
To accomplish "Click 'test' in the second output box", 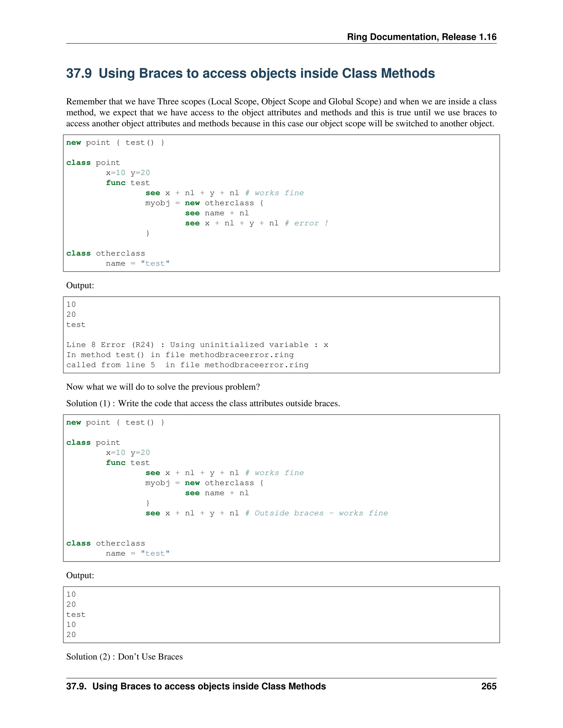I will 76,615.
